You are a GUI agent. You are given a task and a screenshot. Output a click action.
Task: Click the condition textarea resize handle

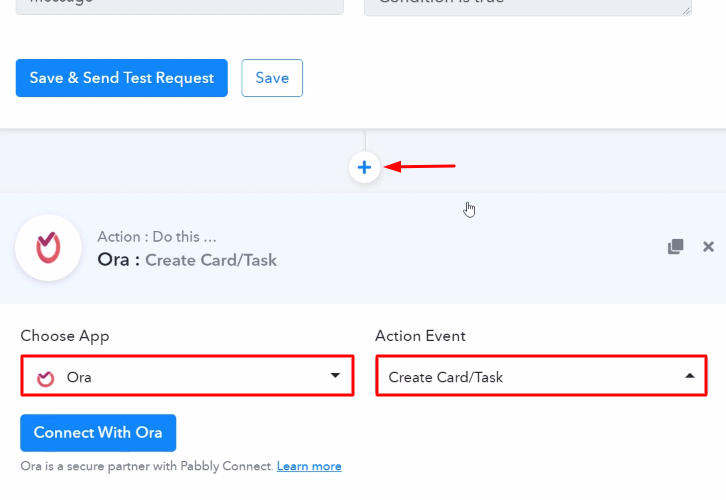coord(686,10)
